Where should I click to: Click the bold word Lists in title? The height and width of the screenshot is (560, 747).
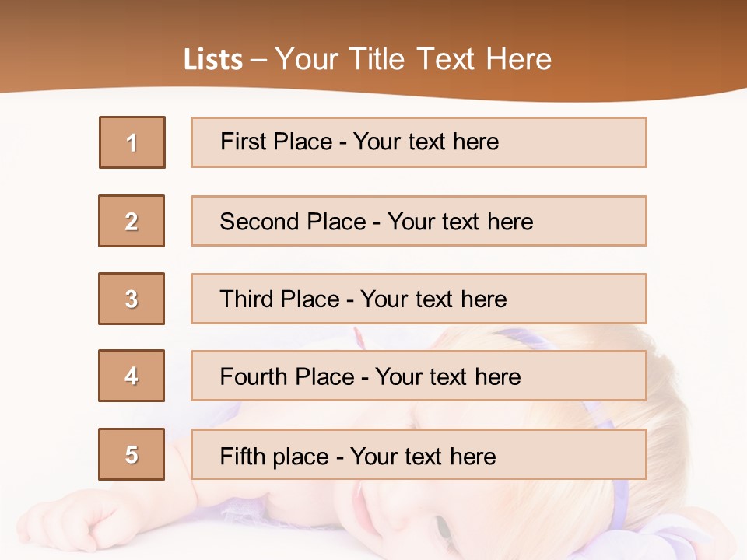click(213, 60)
